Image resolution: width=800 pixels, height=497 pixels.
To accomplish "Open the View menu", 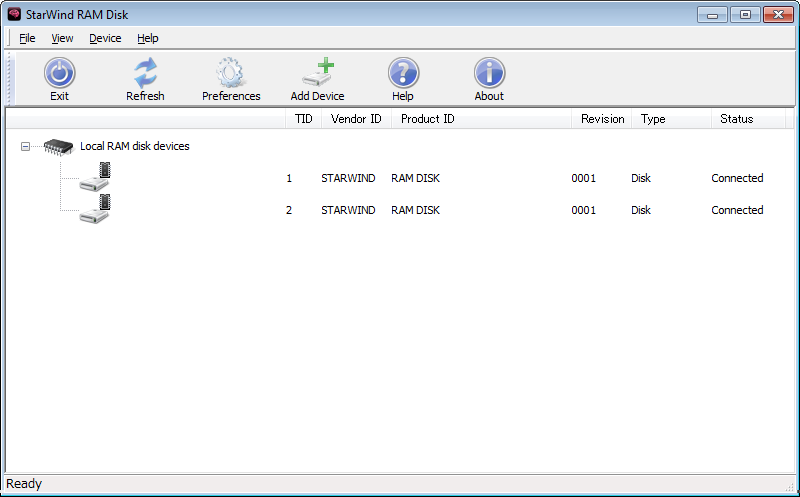I will tap(62, 38).
